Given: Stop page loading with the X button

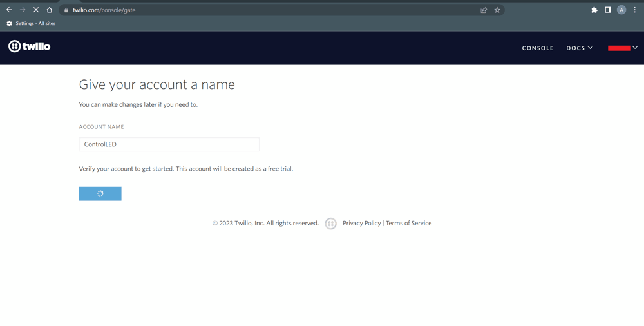Looking at the screenshot, I should 36,10.
